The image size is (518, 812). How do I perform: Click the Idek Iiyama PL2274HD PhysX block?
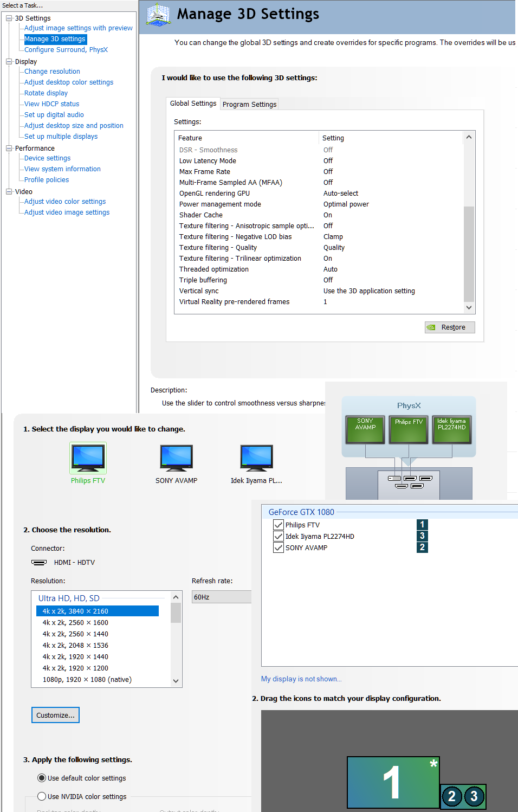pyautogui.click(x=452, y=429)
